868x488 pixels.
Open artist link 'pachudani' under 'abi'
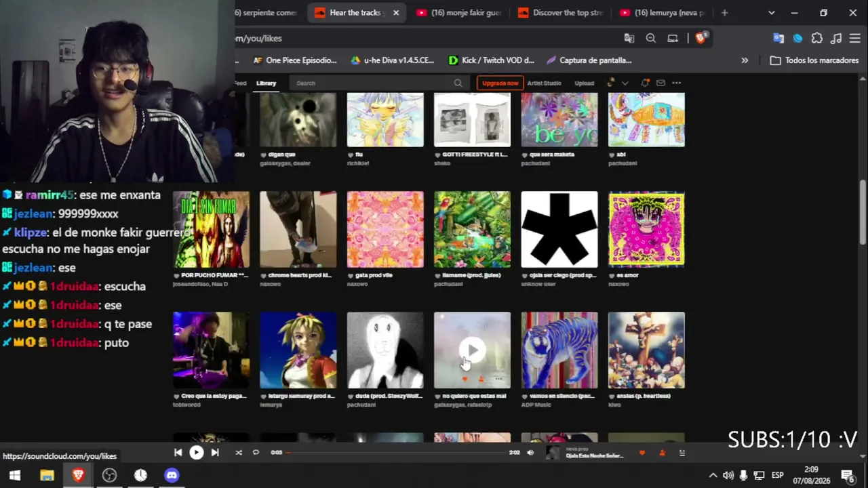pyautogui.click(x=623, y=163)
